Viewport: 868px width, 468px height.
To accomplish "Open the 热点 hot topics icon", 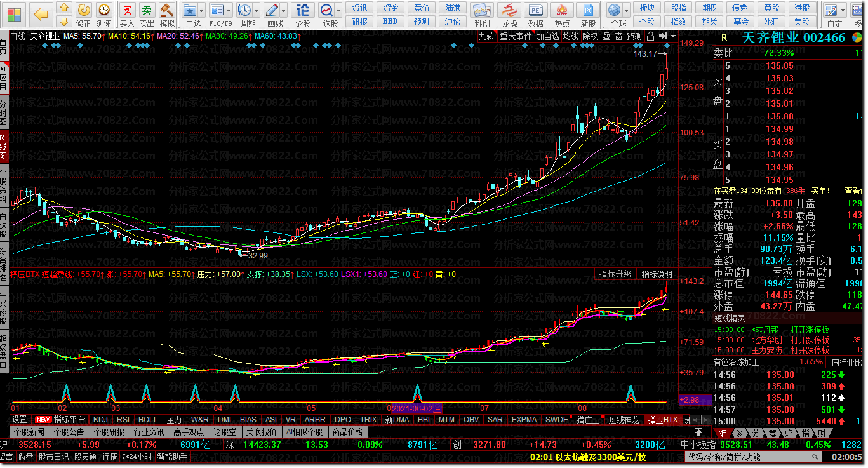I will [x=563, y=11].
